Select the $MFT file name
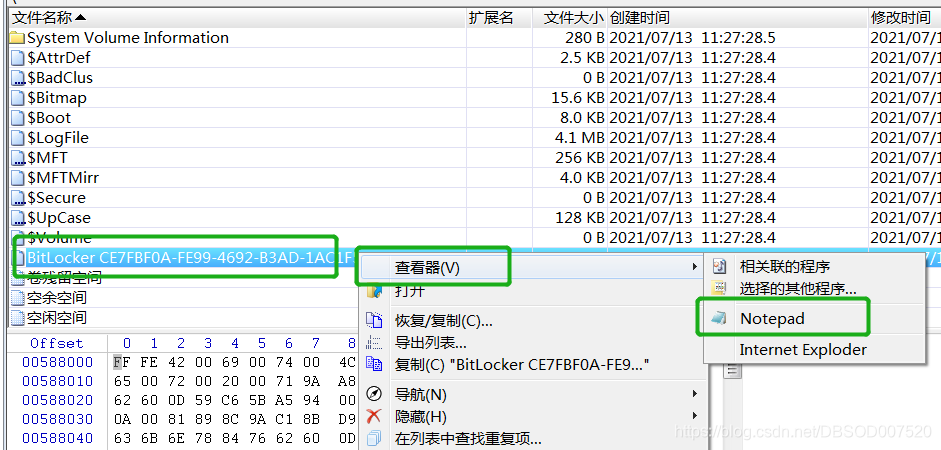The height and width of the screenshot is (450, 941). point(47,158)
